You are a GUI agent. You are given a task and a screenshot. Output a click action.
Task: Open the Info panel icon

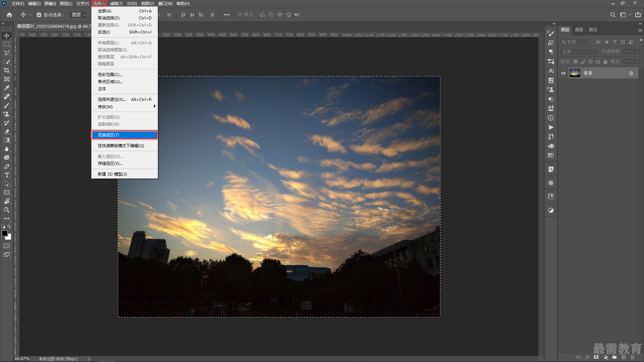[x=551, y=118]
